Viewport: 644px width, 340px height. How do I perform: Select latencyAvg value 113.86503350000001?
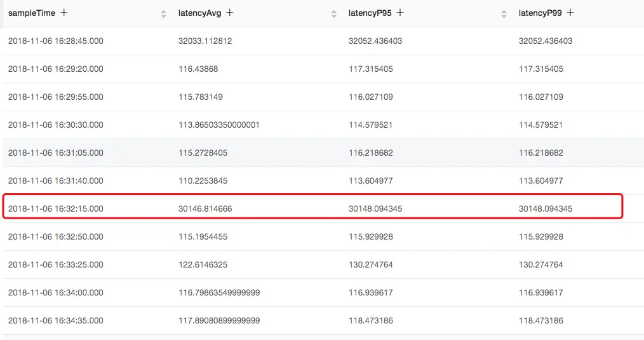click(x=219, y=125)
